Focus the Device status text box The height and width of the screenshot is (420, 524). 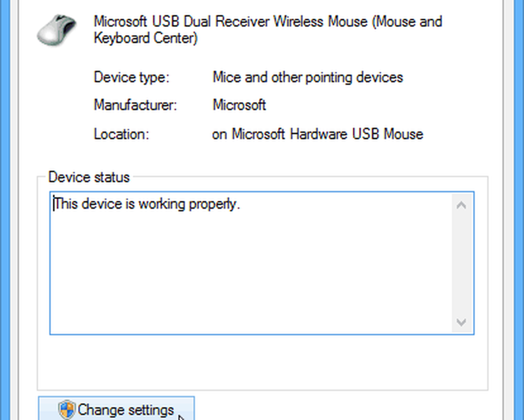[252, 273]
